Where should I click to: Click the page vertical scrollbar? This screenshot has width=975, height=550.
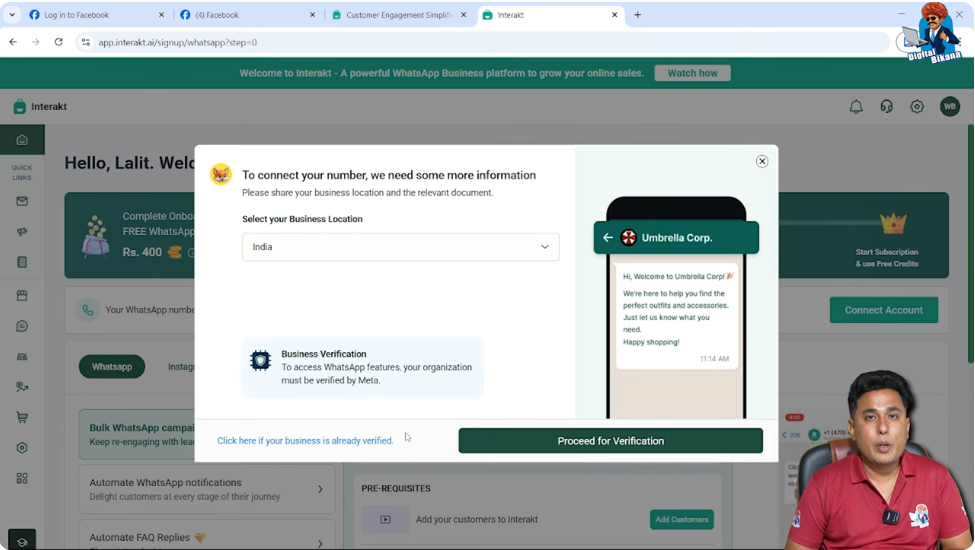point(971,244)
